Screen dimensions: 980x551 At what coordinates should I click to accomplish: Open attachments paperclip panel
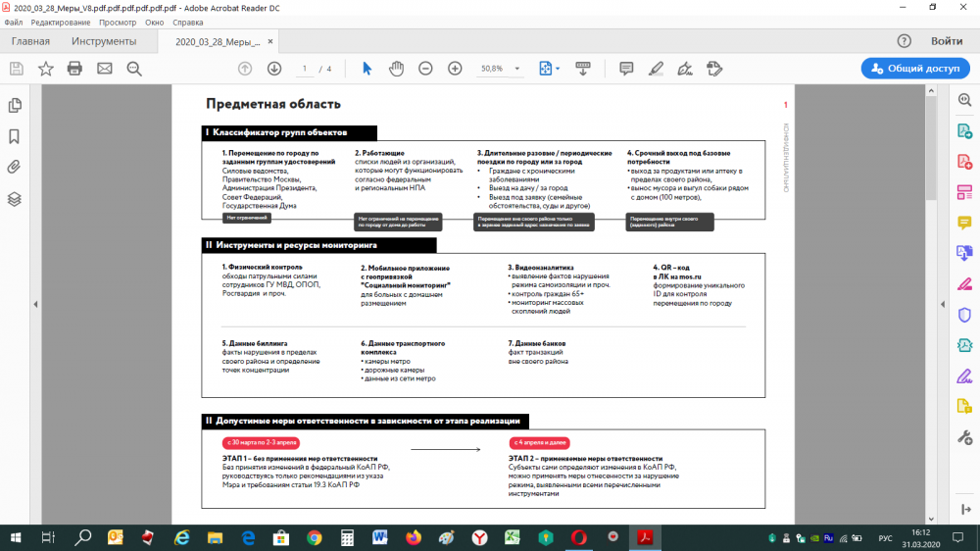pos(15,167)
